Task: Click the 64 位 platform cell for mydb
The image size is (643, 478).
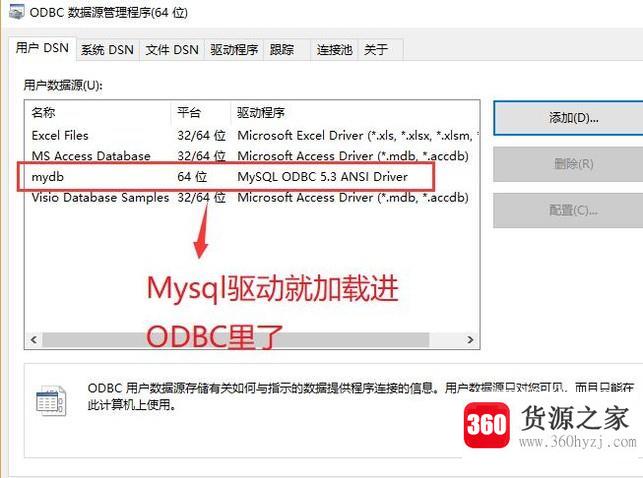Action: (192, 177)
